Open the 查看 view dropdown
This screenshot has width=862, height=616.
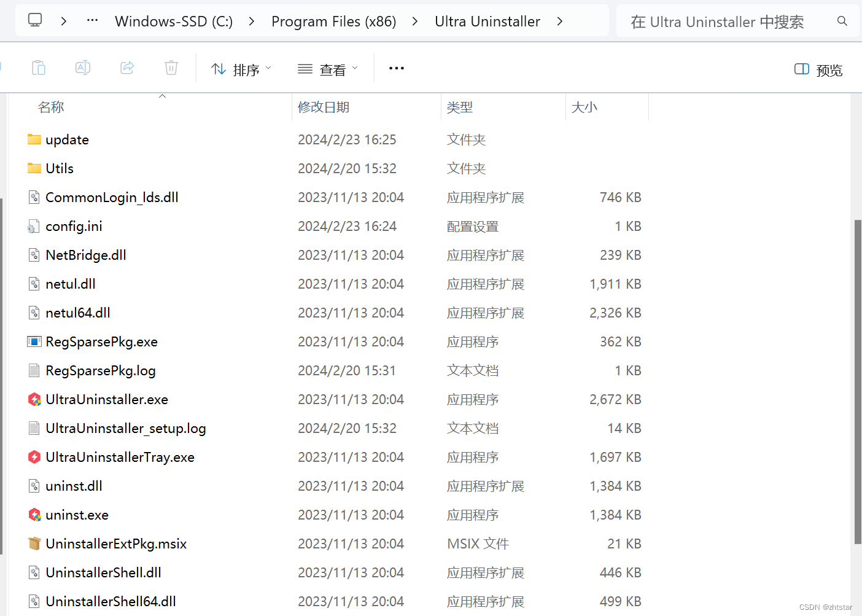click(x=327, y=69)
